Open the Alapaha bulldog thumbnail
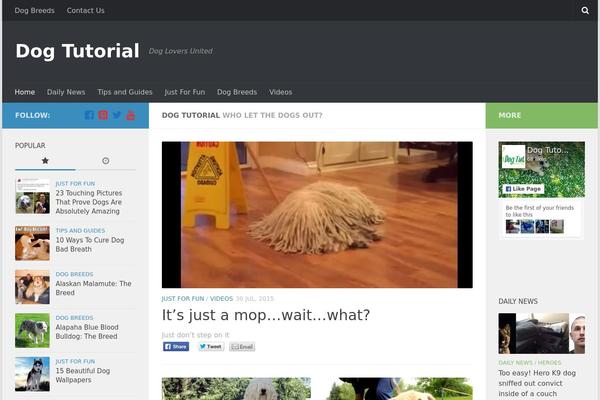This screenshot has width=600, height=400. 33,331
